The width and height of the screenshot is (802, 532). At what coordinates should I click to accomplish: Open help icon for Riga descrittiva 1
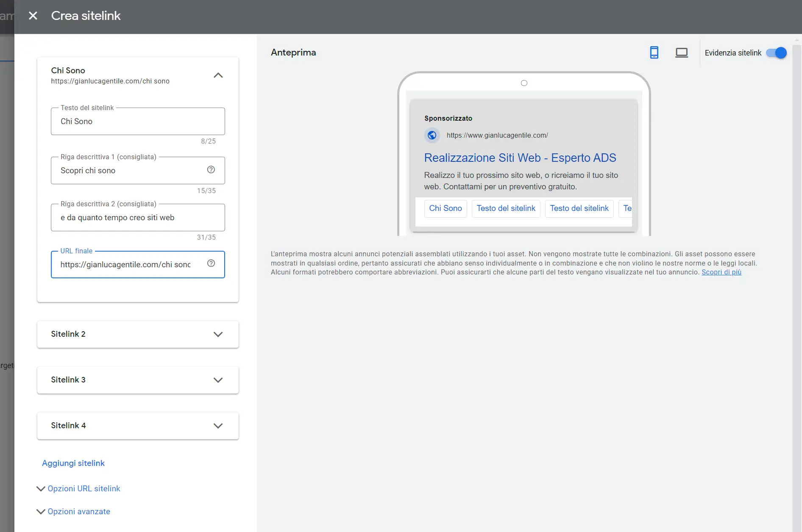point(211,170)
